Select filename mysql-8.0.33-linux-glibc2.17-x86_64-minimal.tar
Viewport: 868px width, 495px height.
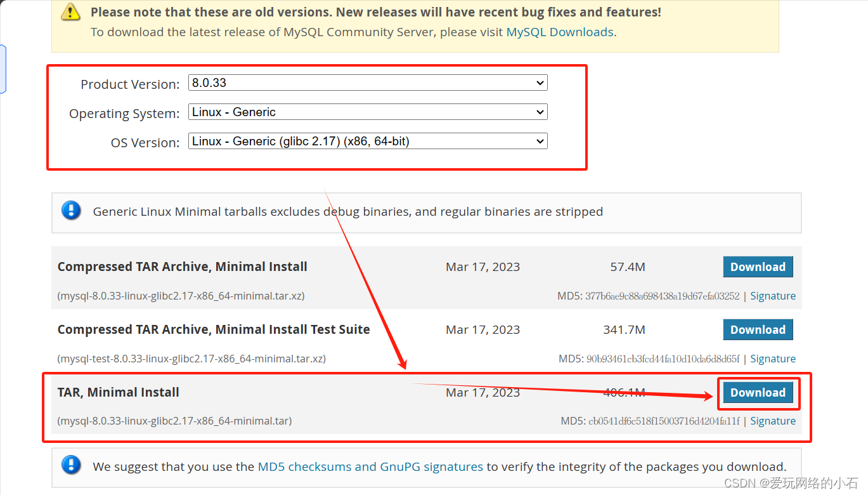tap(175, 421)
